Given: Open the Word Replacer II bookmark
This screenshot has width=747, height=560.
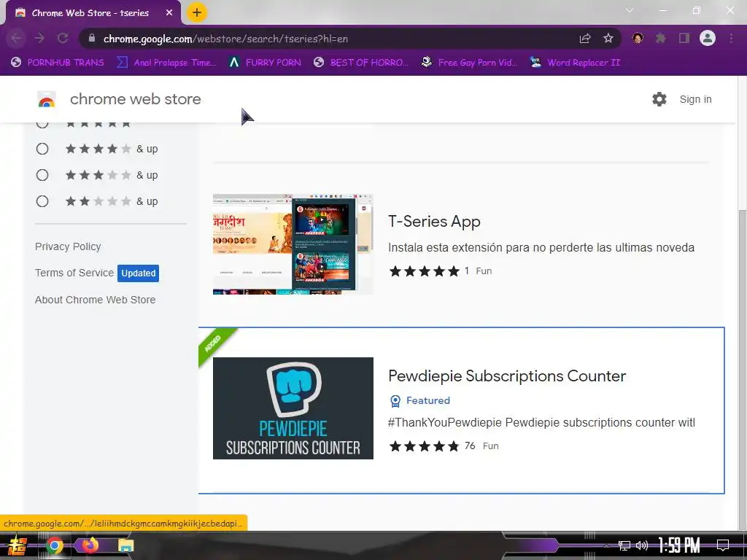Looking at the screenshot, I should [x=575, y=63].
